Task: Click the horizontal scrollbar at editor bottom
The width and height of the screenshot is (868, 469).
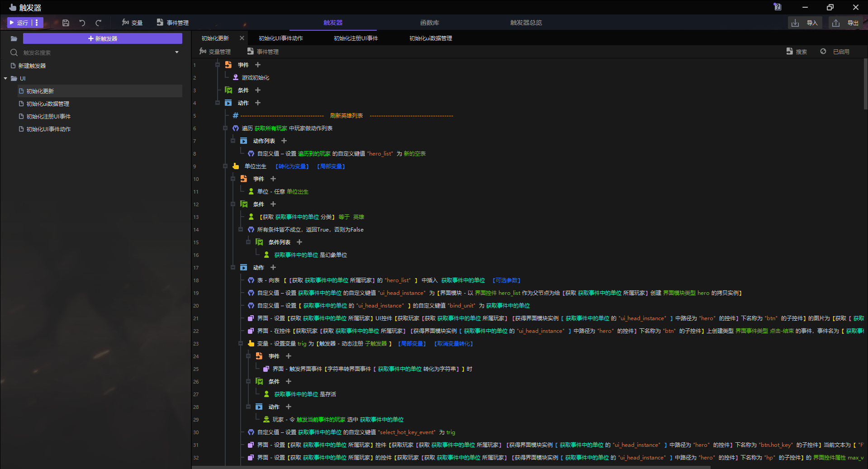Action: click(x=451, y=467)
